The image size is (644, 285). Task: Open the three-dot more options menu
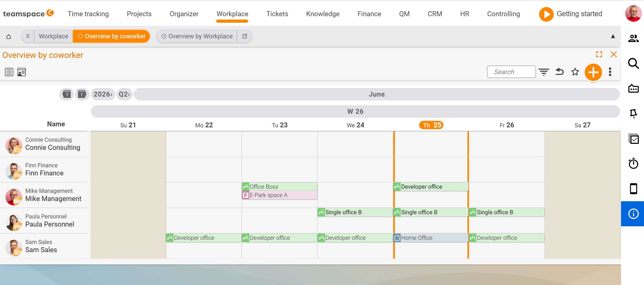(x=610, y=72)
